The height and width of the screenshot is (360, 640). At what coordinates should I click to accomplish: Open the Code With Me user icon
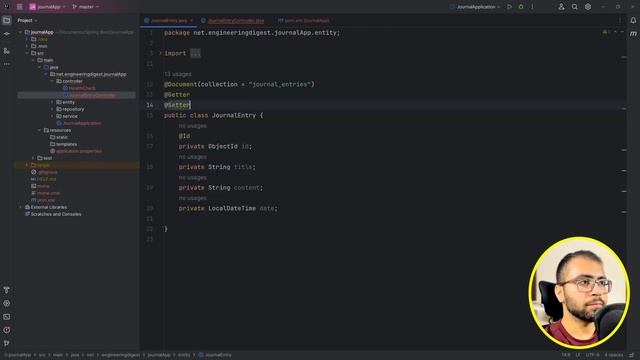(562, 7)
